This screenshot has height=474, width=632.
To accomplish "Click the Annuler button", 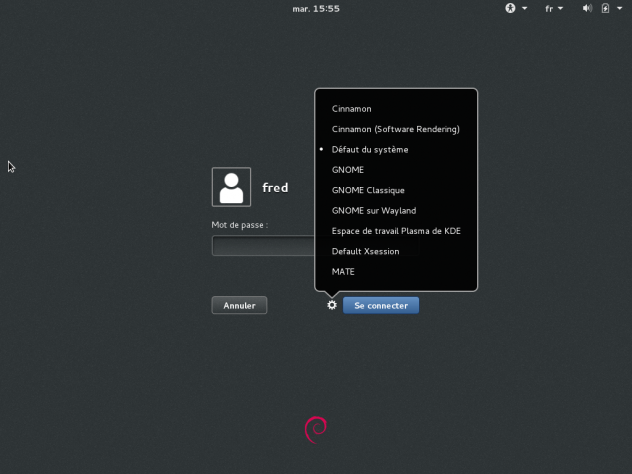I will pos(239,305).
